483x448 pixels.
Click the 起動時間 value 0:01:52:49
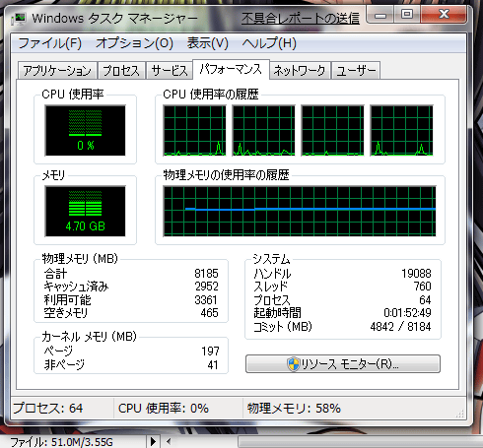(x=407, y=313)
